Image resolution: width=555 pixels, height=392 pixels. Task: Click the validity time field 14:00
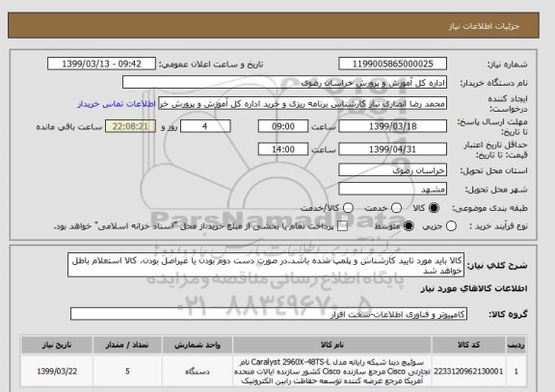(283, 149)
